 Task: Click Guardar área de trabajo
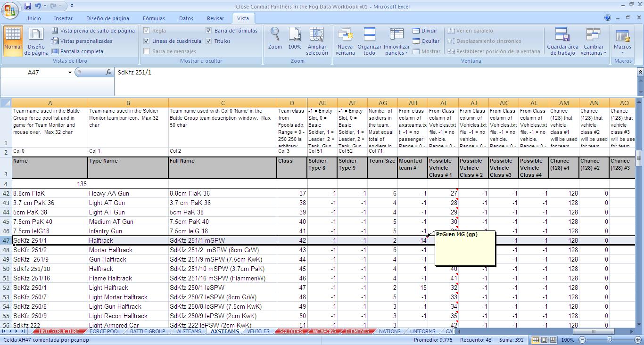pyautogui.click(x=562, y=41)
